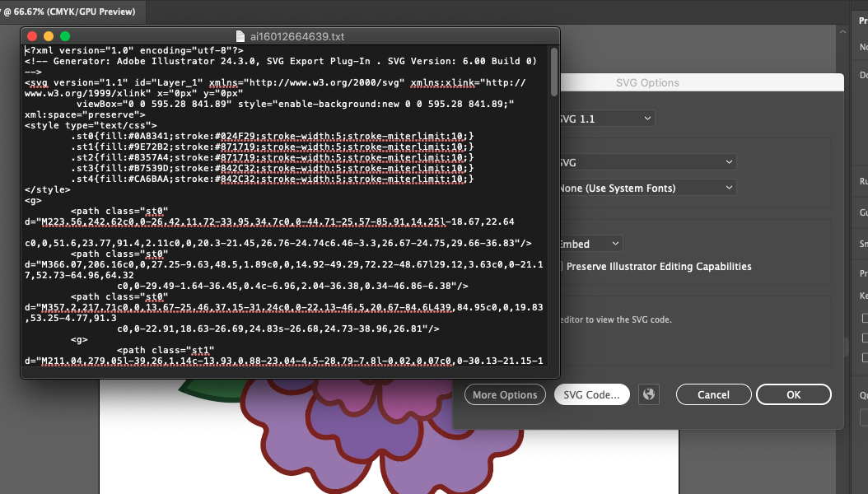The height and width of the screenshot is (494, 868).
Task: Open the SVG Code text view
Action: click(x=592, y=394)
